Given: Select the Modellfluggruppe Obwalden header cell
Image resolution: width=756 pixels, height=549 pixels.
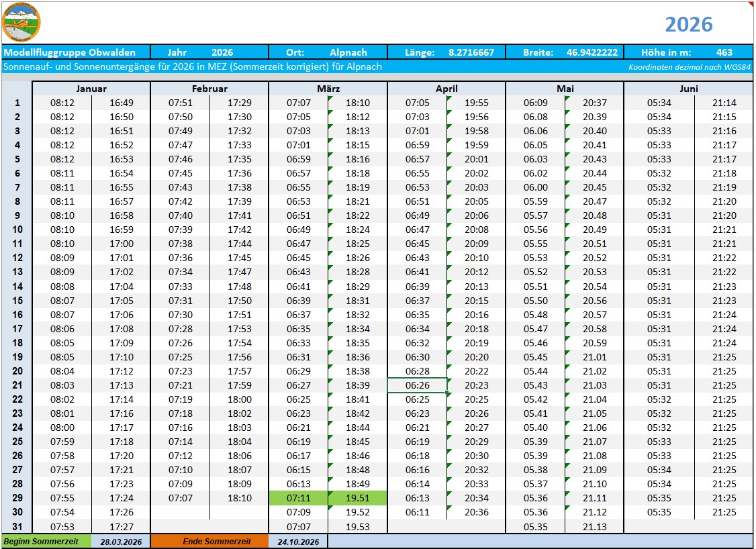Looking at the screenshot, I should [x=70, y=52].
